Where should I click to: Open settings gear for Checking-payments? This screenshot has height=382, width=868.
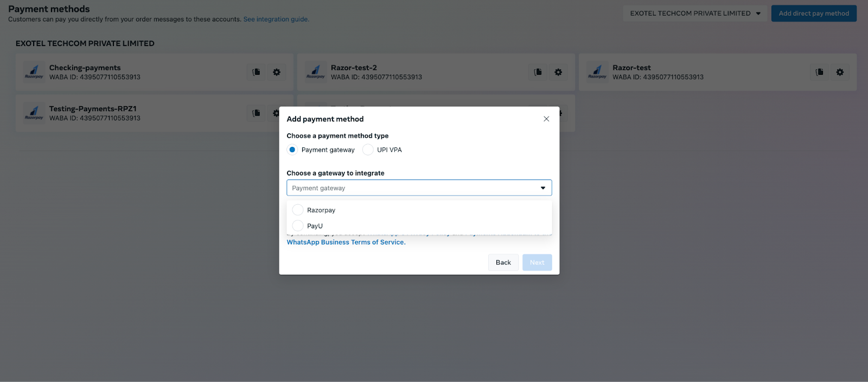click(x=277, y=72)
